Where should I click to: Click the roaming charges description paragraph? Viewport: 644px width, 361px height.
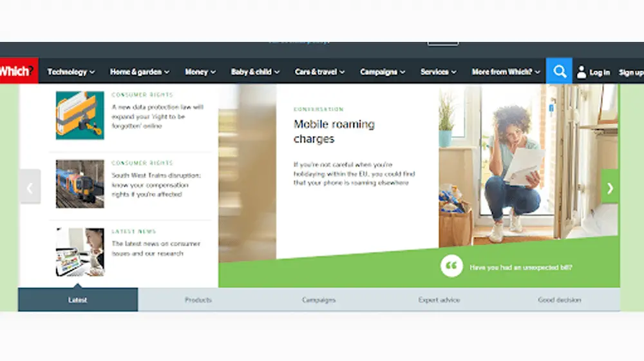(354, 173)
